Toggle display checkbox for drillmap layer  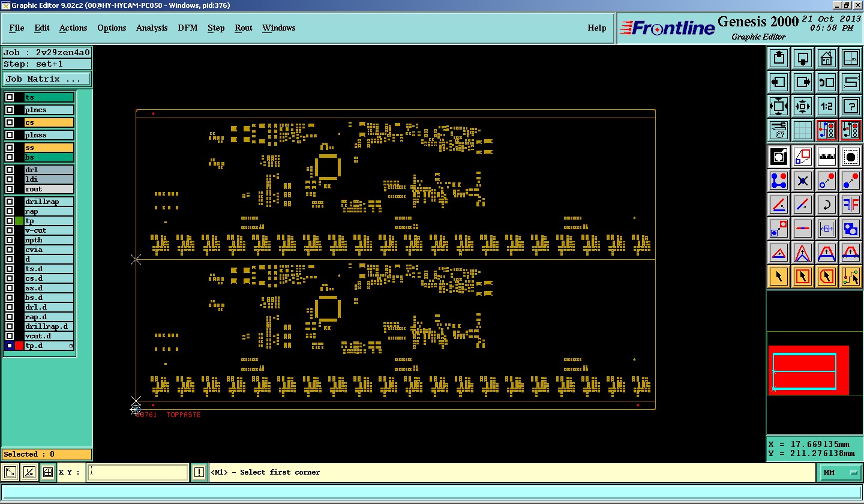pos(10,202)
